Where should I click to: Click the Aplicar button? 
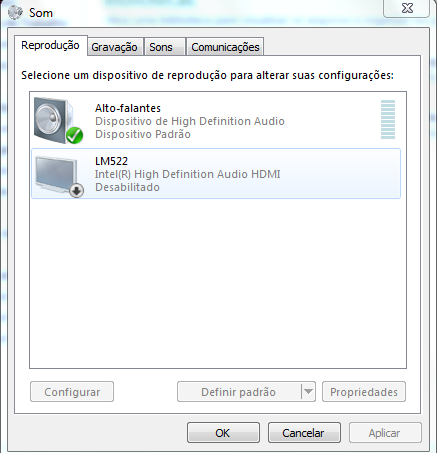[x=385, y=433]
